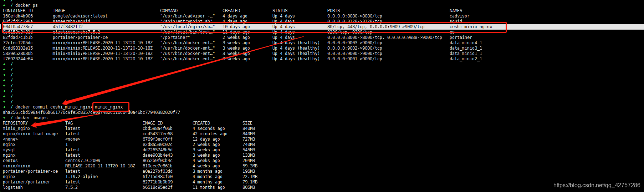
Task: Click the 4 seconds ago created value
Action: click(x=209, y=128)
